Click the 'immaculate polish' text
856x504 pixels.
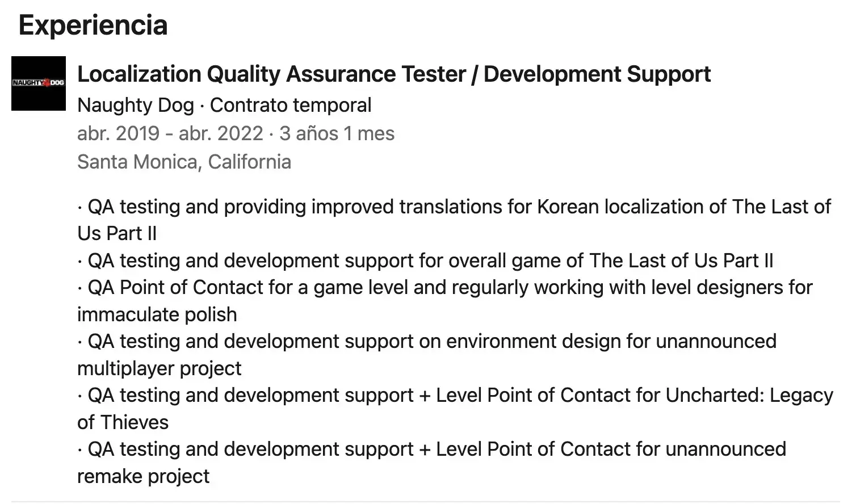pos(157,314)
